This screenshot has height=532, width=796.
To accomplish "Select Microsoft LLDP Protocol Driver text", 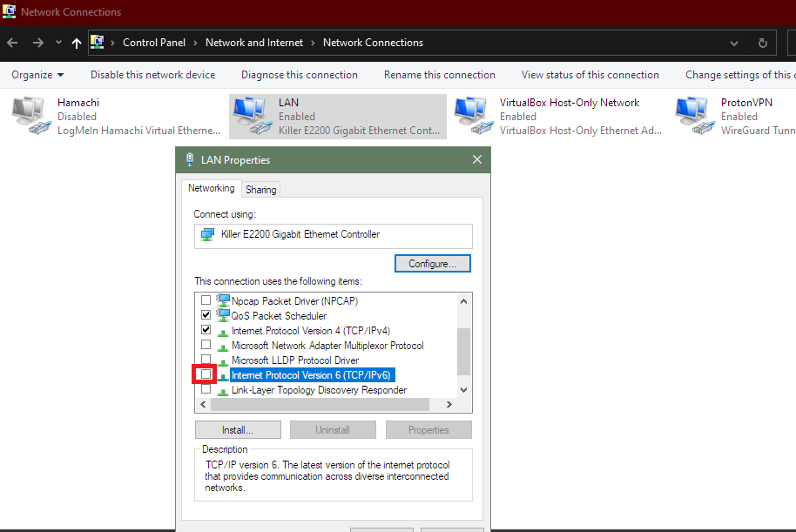I will click(295, 360).
